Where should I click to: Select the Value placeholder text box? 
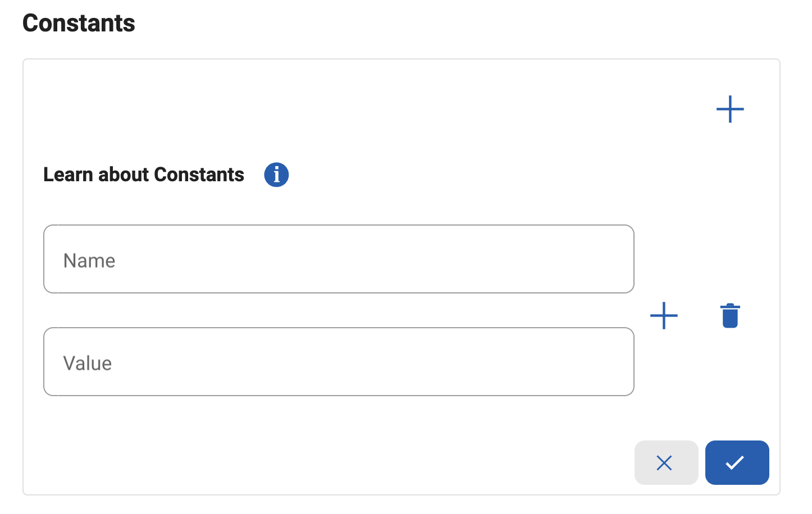339,362
